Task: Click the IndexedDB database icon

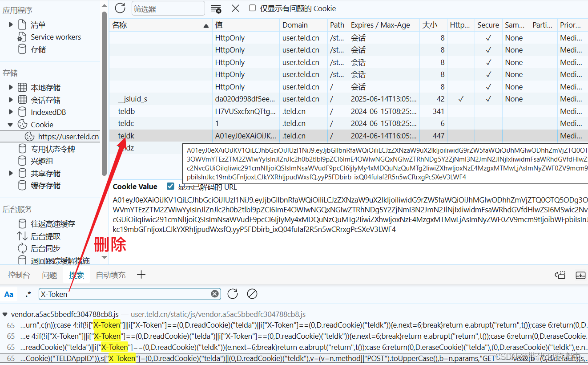Action: tap(22, 112)
